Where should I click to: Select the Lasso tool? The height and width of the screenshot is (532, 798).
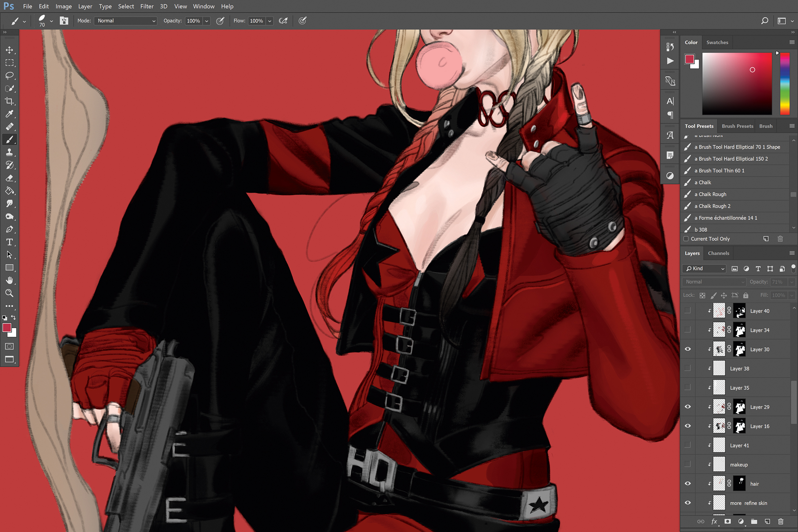9,76
